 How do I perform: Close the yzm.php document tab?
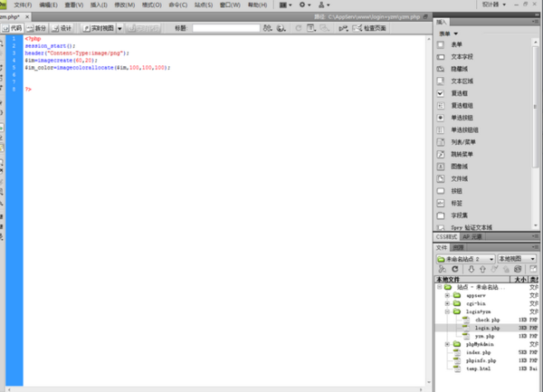point(27,16)
